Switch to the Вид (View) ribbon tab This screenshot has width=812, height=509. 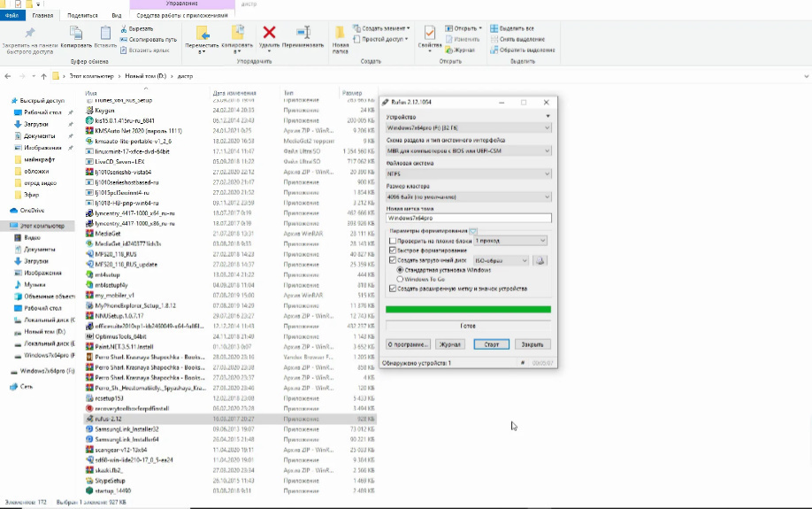[x=117, y=15]
